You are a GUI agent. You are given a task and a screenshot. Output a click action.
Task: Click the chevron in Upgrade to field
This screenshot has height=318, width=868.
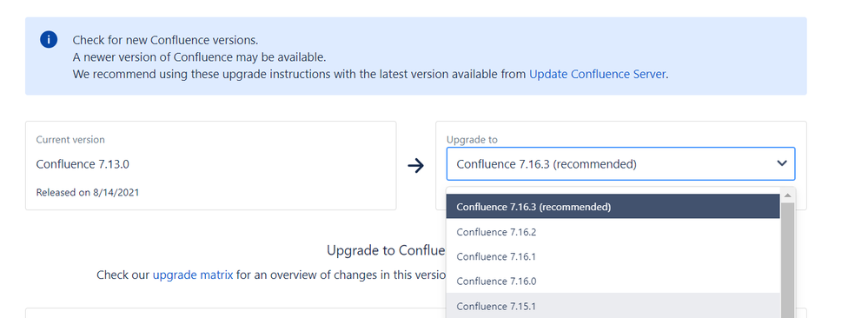pos(782,163)
